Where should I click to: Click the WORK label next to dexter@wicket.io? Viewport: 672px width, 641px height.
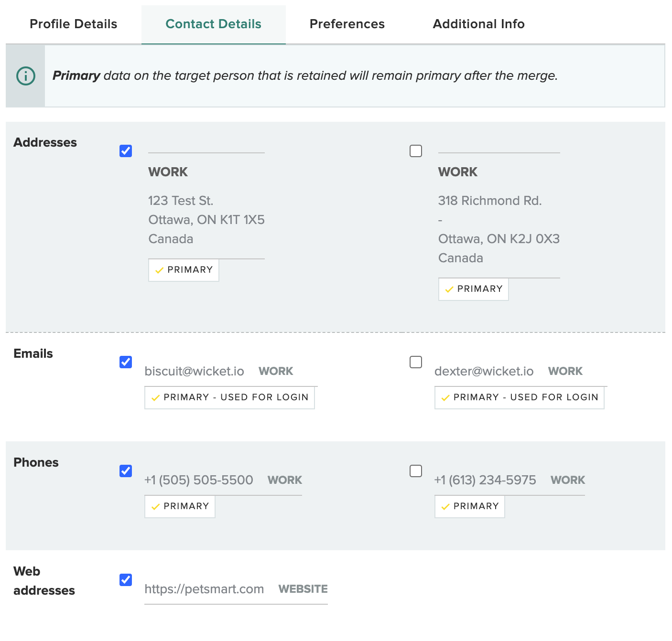tap(565, 371)
